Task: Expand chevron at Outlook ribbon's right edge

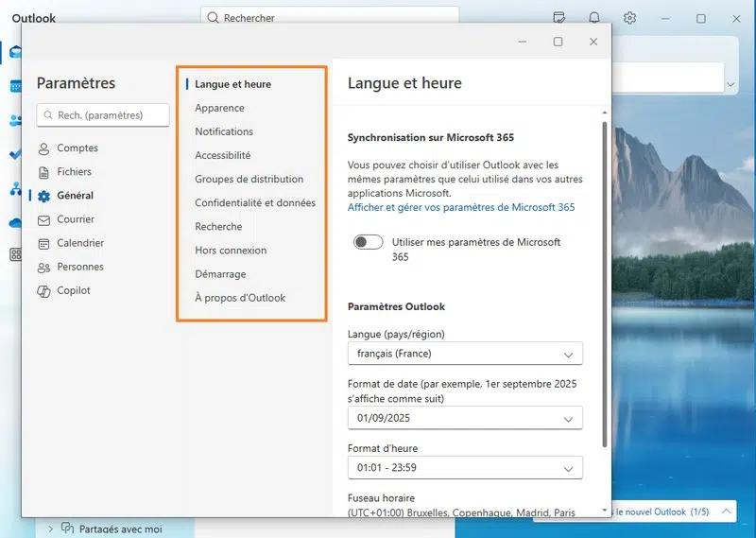Action: click(x=730, y=84)
